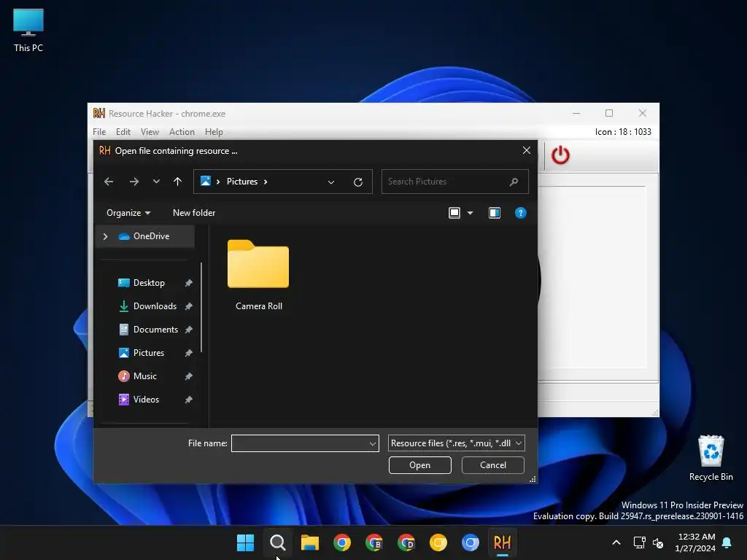This screenshot has width=747, height=560.
Task: Click the pin icon next to Documents
Action: tap(189, 330)
